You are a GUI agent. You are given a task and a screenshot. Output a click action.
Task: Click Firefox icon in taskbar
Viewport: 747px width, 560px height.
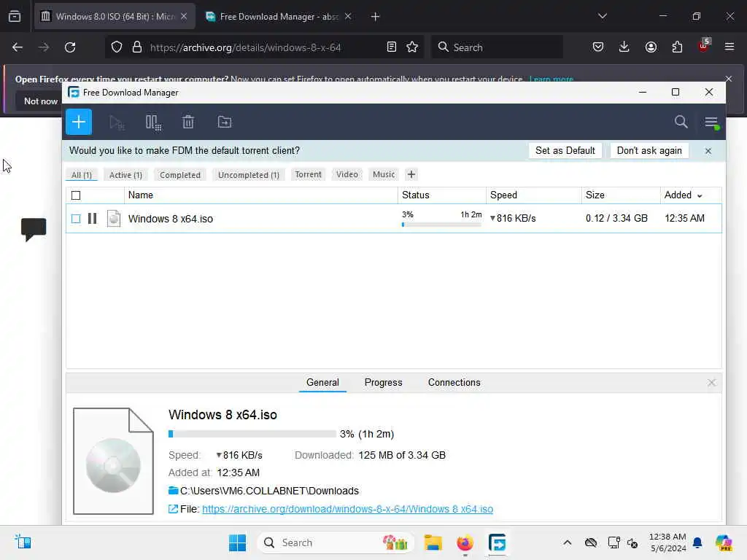coord(465,542)
